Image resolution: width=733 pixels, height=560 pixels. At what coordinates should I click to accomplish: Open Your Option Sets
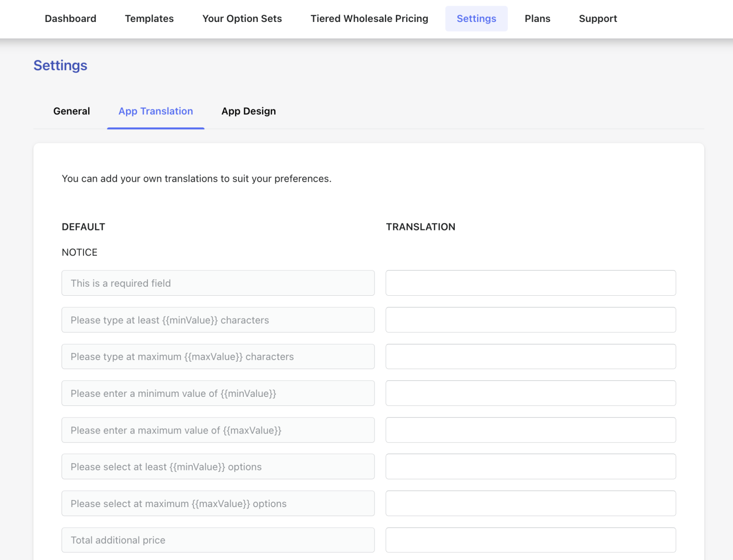[x=242, y=19]
